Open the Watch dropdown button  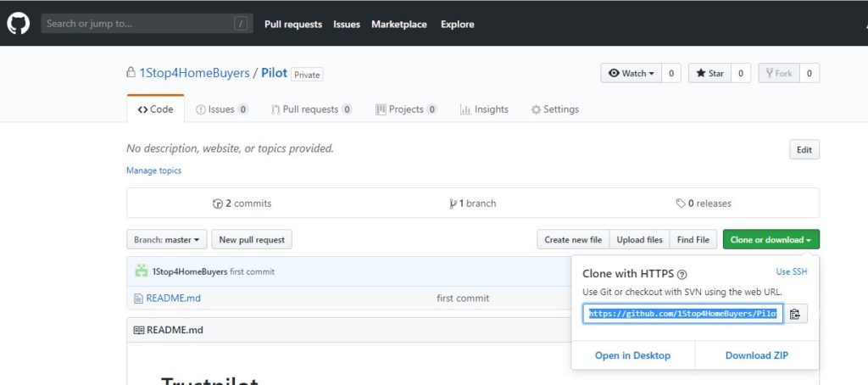(x=631, y=73)
